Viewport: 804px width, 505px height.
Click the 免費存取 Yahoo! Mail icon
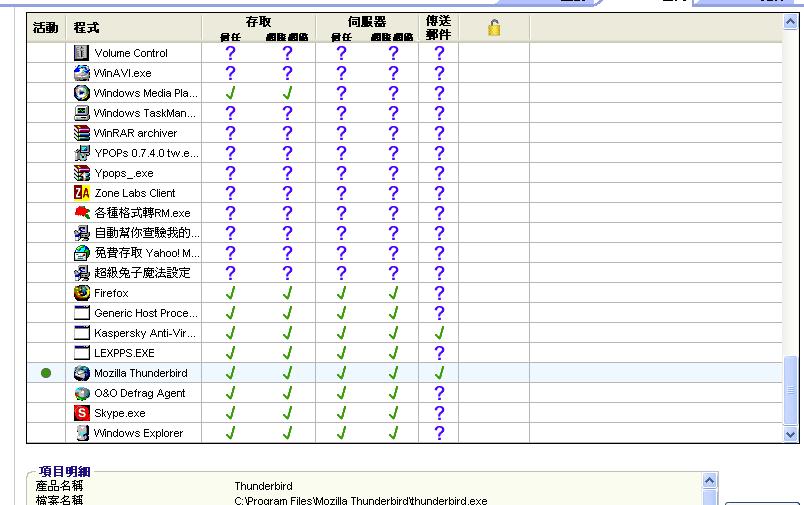coord(82,253)
